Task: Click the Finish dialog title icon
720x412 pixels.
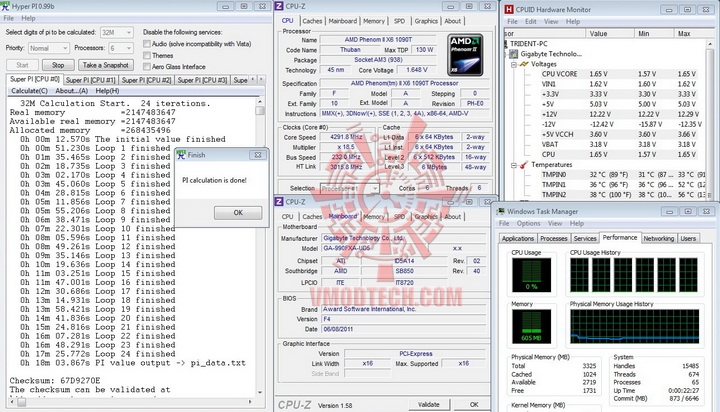Action: tap(181, 155)
